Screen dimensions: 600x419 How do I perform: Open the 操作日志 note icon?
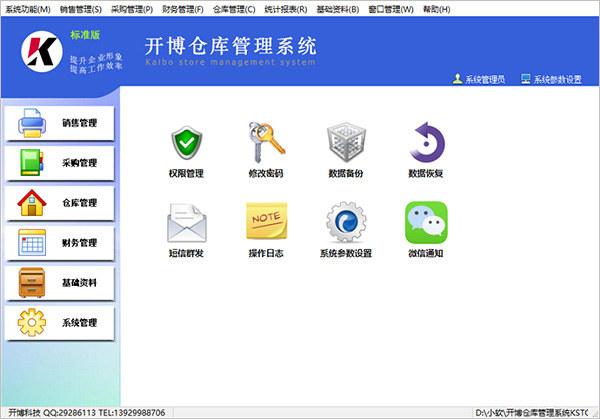pyautogui.click(x=266, y=221)
